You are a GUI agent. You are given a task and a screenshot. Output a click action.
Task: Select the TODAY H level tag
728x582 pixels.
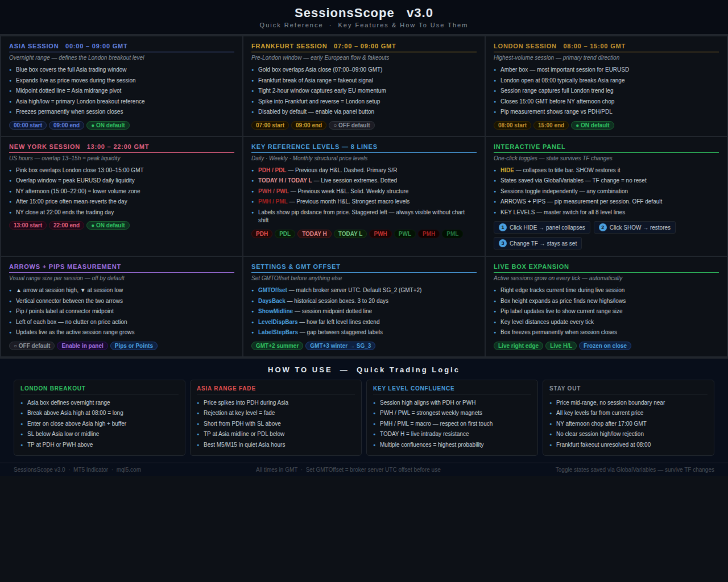tap(315, 234)
